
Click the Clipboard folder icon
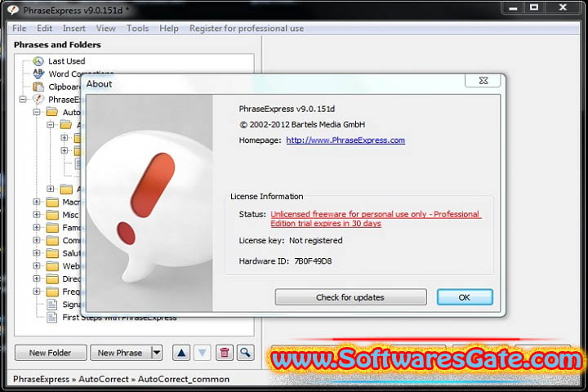click(x=38, y=87)
